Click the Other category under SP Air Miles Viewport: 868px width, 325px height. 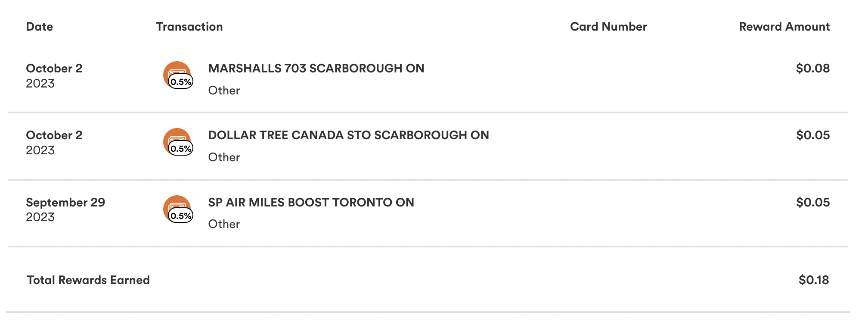point(224,224)
